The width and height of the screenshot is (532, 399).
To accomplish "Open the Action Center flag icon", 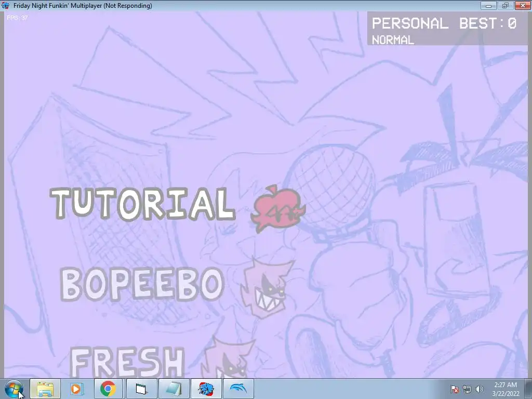I will 455,389.
